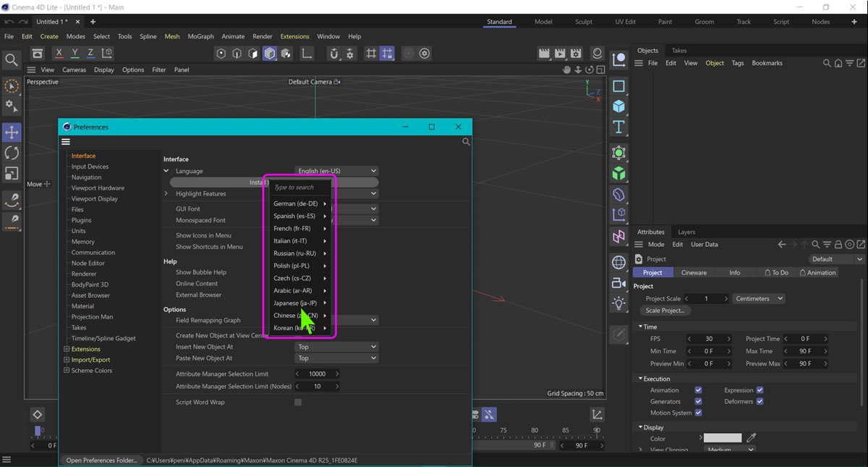Uncheck the Motion System checkbox

(698, 413)
